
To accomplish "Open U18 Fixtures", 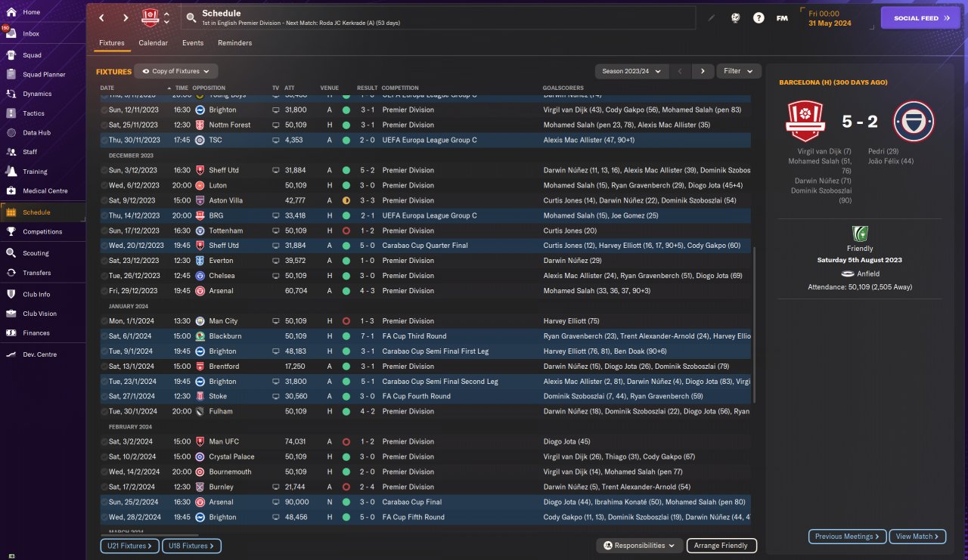I will 191,546.
